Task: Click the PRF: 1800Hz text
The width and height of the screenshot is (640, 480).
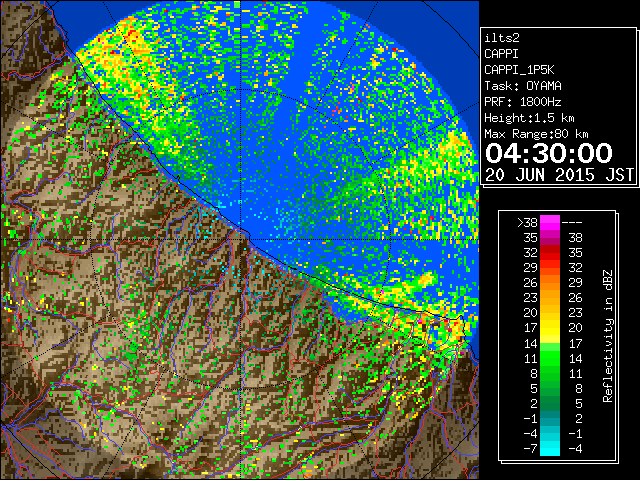Action: (523, 102)
